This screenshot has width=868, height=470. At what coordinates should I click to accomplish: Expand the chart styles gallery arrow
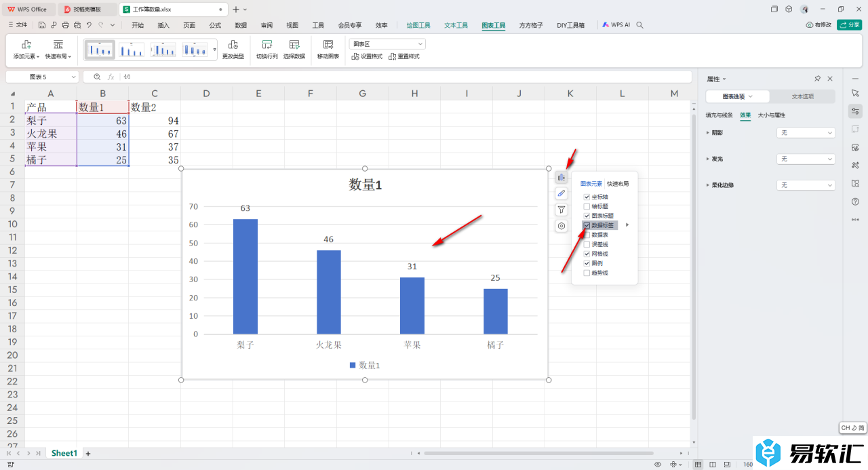point(215,50)
